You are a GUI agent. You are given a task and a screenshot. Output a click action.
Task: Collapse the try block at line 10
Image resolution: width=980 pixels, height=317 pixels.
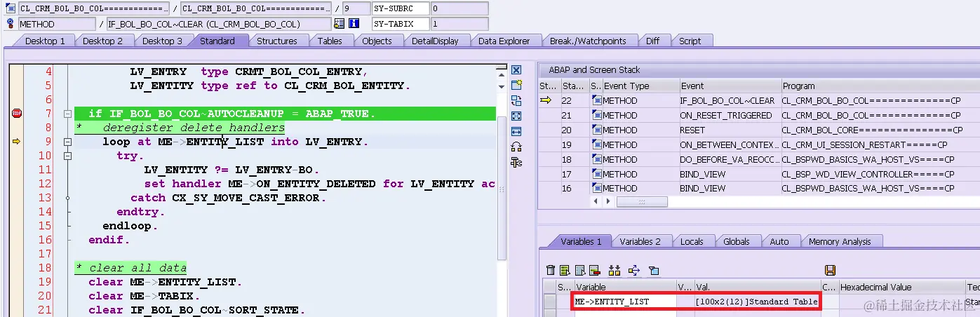pos(67,156)
